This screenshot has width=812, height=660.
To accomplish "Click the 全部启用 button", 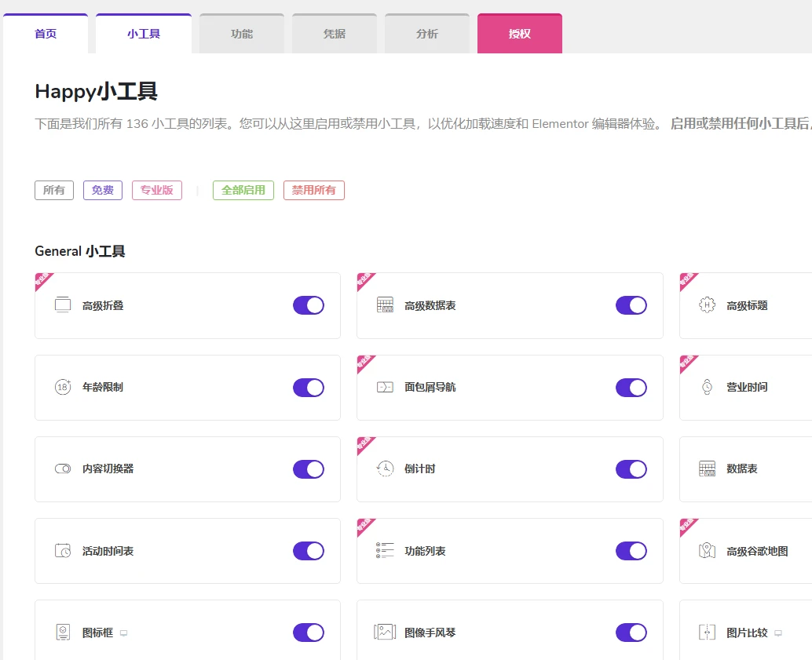I will [x=243, y=190].
